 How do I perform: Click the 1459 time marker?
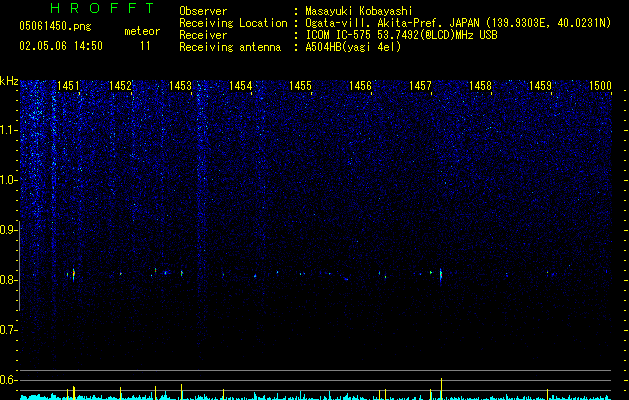(x=540, y=86)
